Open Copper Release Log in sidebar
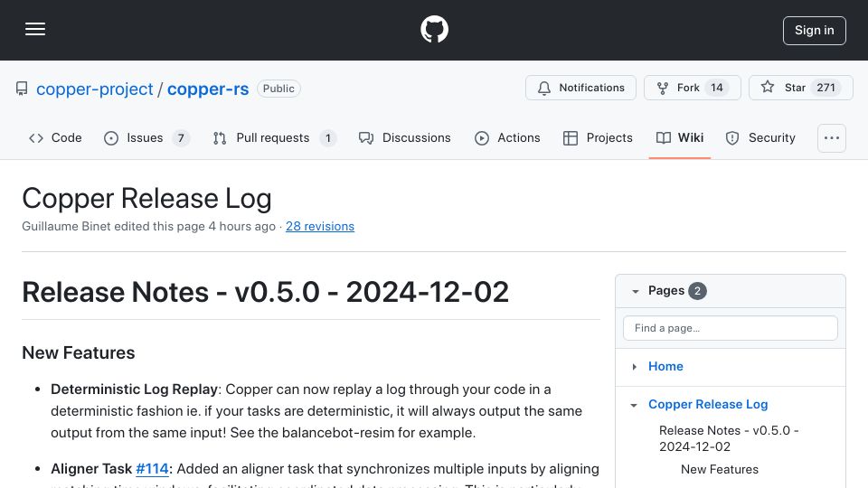 [708, 405]
